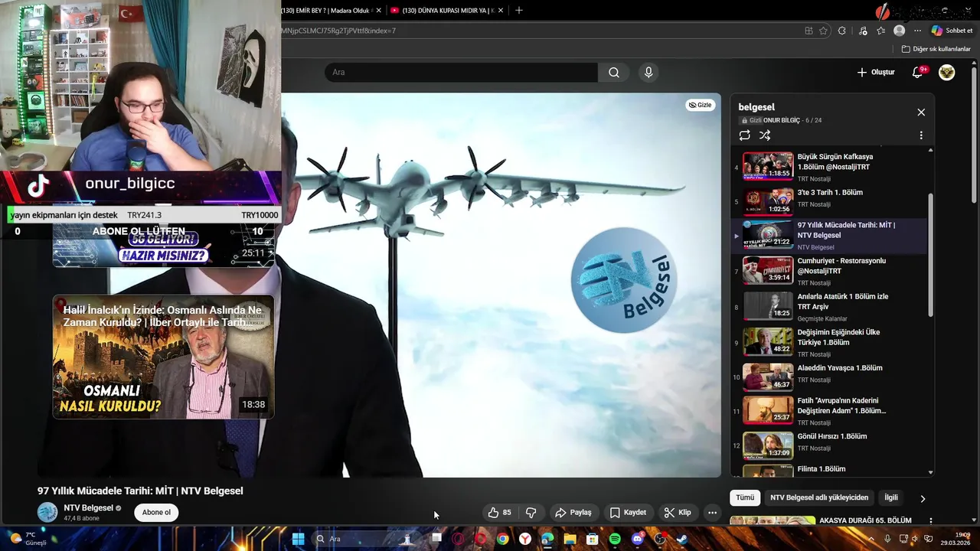
Task: Click the YouTube Ara search field
Action: 461,73
